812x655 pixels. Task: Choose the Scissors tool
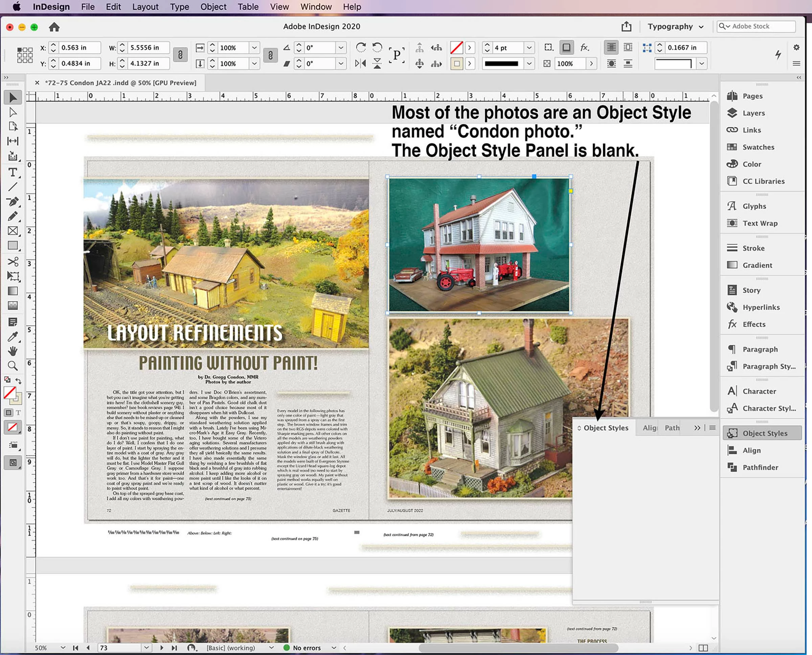click(x=13, y=261)
